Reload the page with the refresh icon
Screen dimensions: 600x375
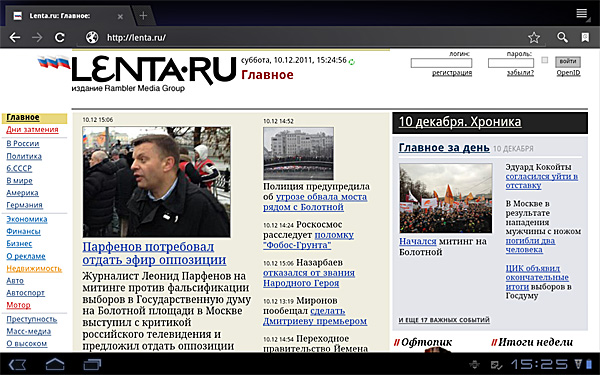pos(59,38)
